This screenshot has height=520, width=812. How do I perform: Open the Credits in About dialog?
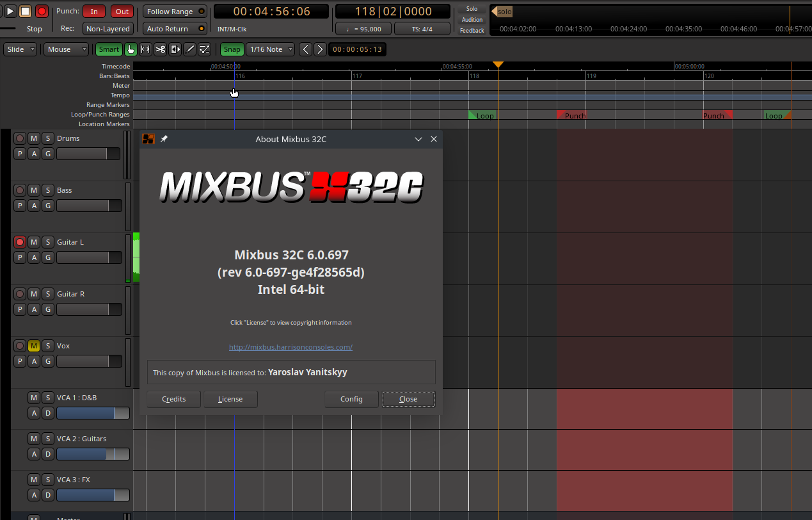(173, 399)
